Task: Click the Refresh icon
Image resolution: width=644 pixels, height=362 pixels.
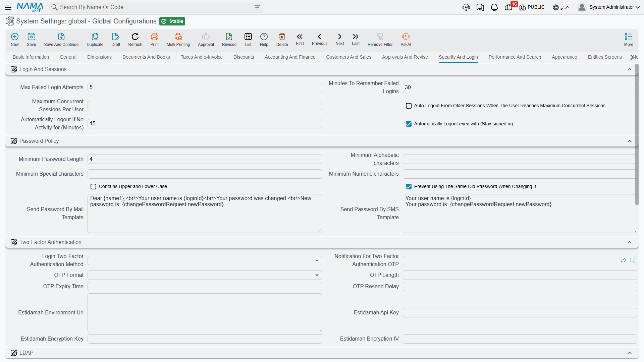Action: (x=135, y=37)
